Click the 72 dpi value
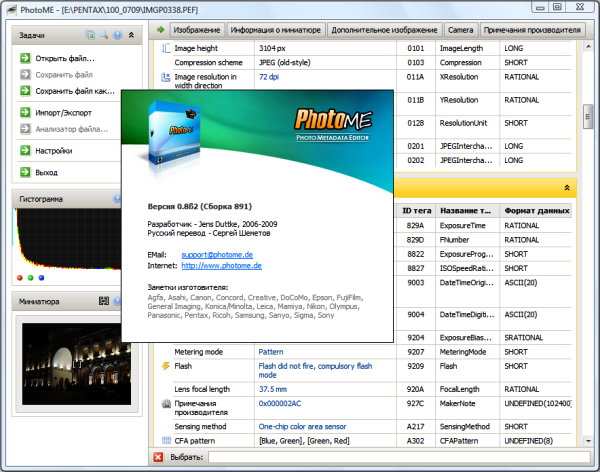This screenshot has width=600, height=472. (x=269, y=77)
